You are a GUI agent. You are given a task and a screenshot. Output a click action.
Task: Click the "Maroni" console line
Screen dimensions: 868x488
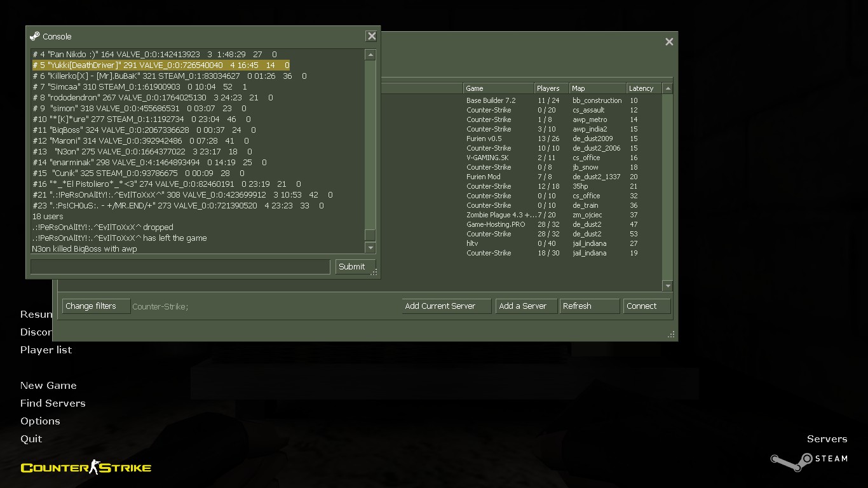coord(141,141)
